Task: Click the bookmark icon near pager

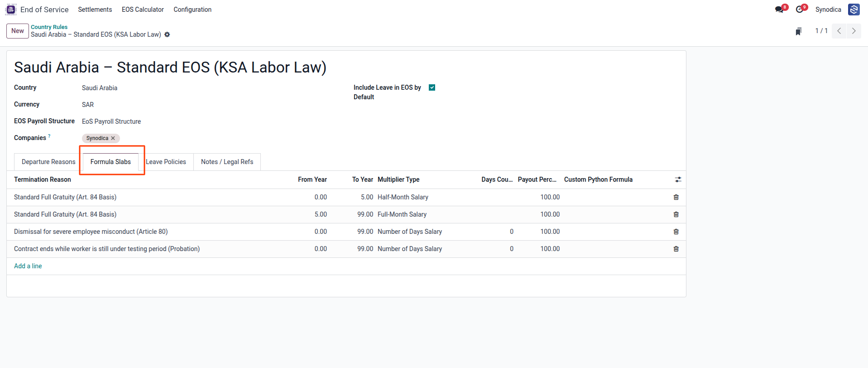Action: coord(799,31)
